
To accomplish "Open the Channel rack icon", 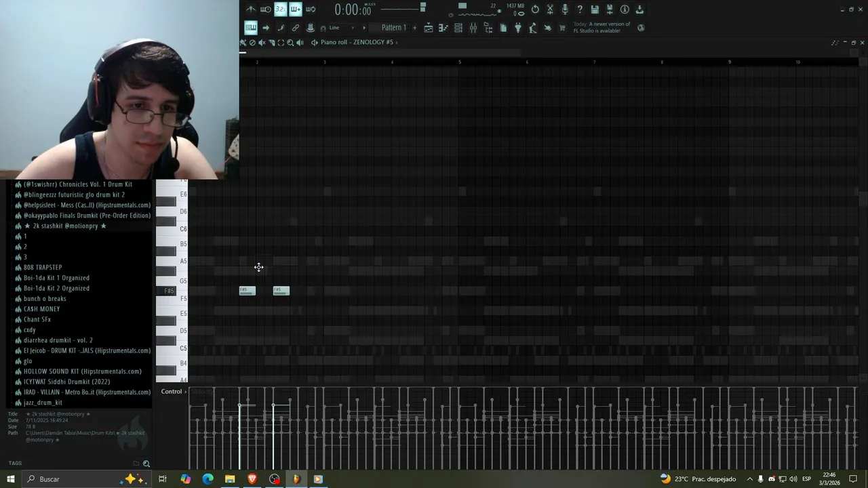I will coord(458,28).
